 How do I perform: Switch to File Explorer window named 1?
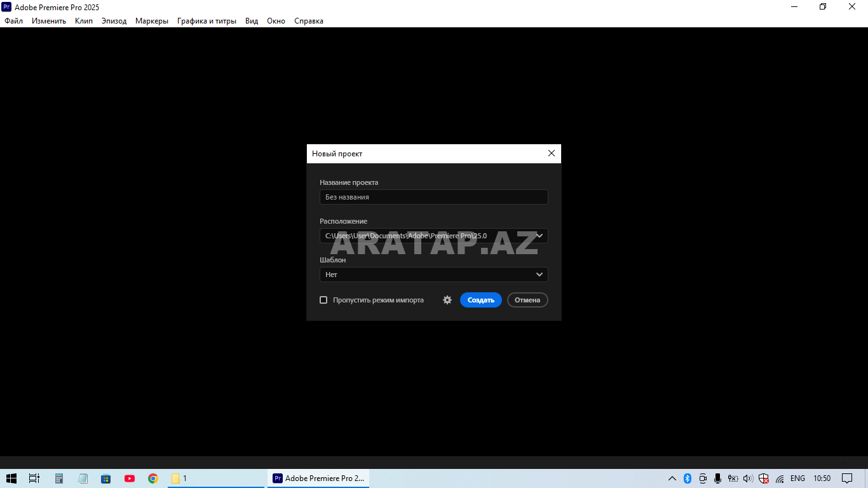pos(216,478)
